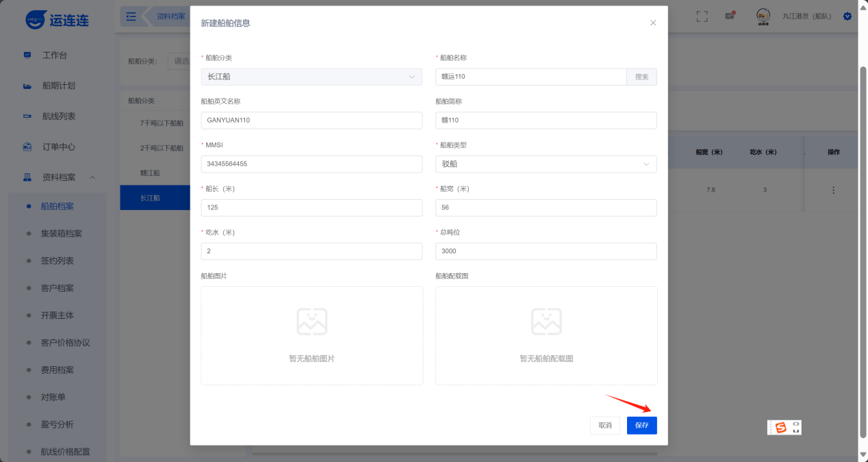Click 搜索 next to ship name
This screenshot has height=462, width=868.
click(641, 77)
